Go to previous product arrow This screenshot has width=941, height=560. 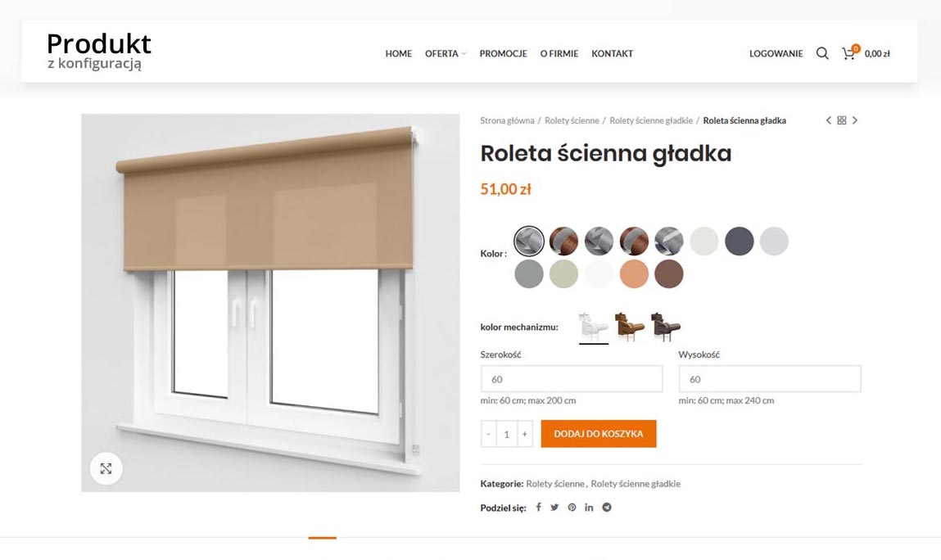[x=828, y=120]
